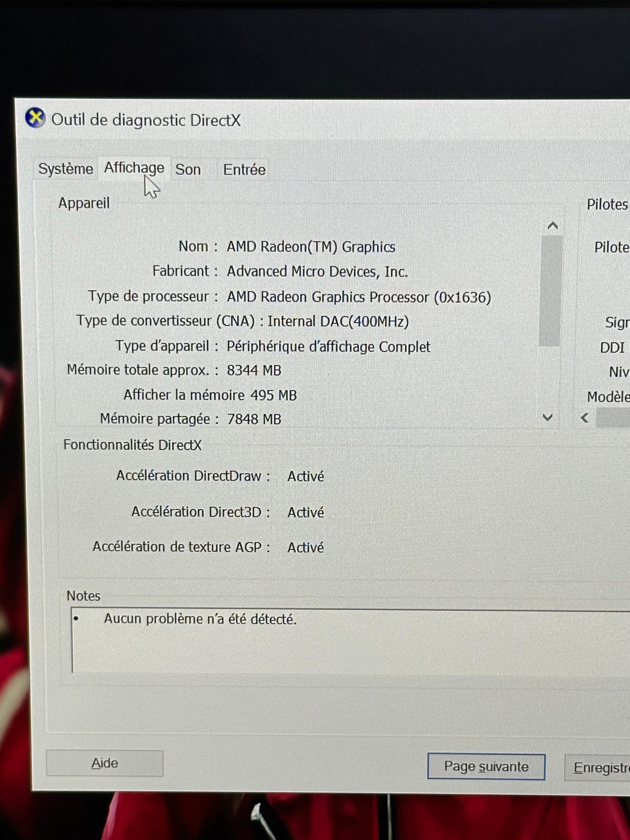Click the 'Pilotes' group label
Viewport: 630px width, 840px height.
607,205
